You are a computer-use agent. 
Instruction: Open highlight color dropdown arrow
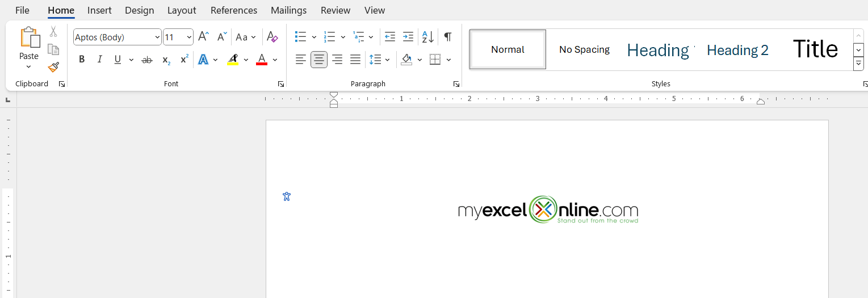[246, 60]
